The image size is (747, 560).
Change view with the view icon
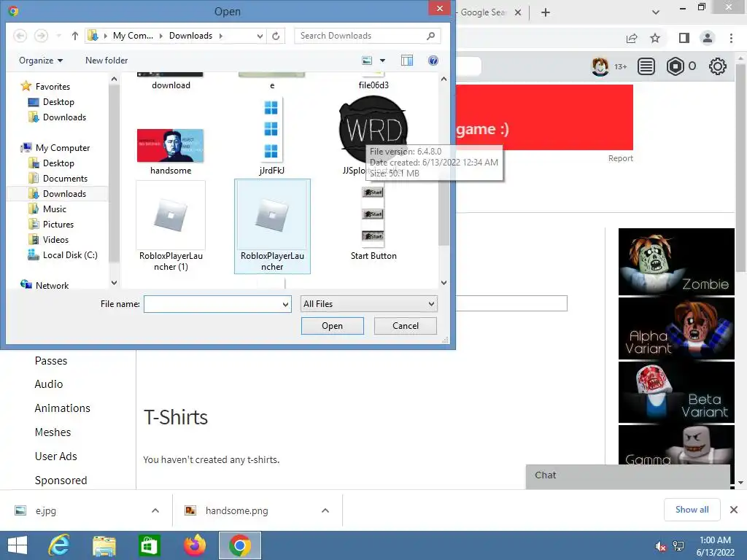(367, 61)
